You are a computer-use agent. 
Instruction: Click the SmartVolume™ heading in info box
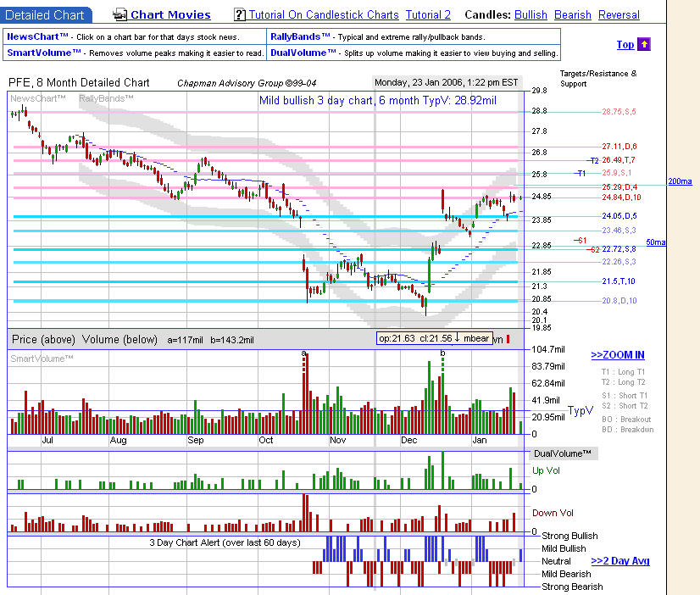pos(44,53)
